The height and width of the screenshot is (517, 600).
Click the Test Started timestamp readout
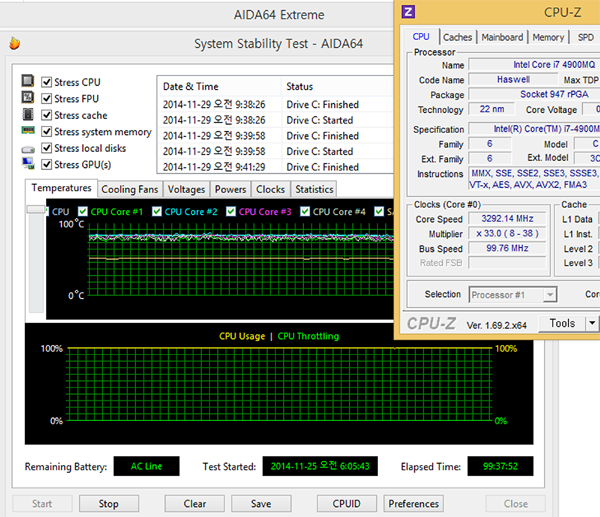(x=320, y=466)
